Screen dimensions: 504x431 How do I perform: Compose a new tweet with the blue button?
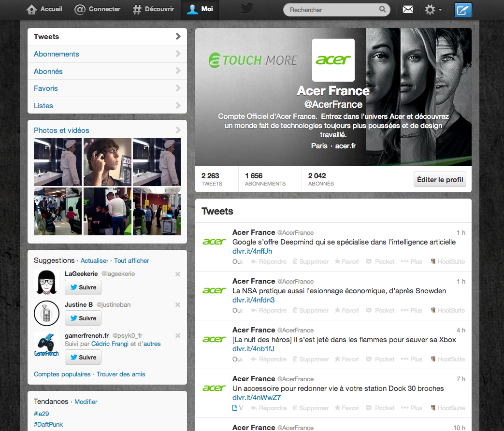pos(463,10)
